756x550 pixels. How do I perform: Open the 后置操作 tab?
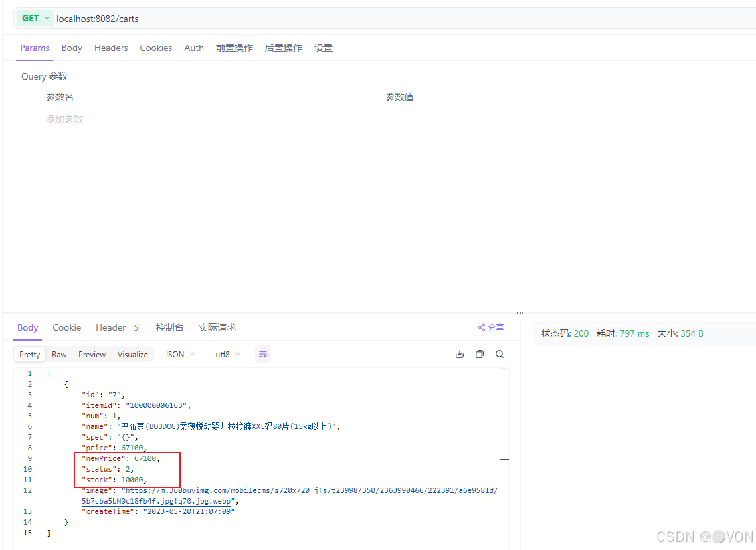[284, 48]
